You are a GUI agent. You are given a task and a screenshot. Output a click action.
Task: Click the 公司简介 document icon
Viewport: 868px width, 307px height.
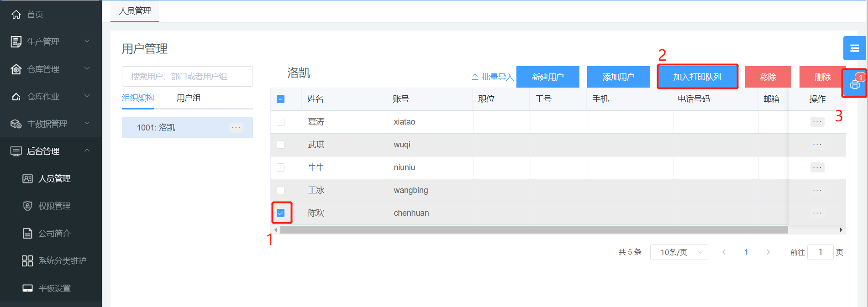[27, 234]
